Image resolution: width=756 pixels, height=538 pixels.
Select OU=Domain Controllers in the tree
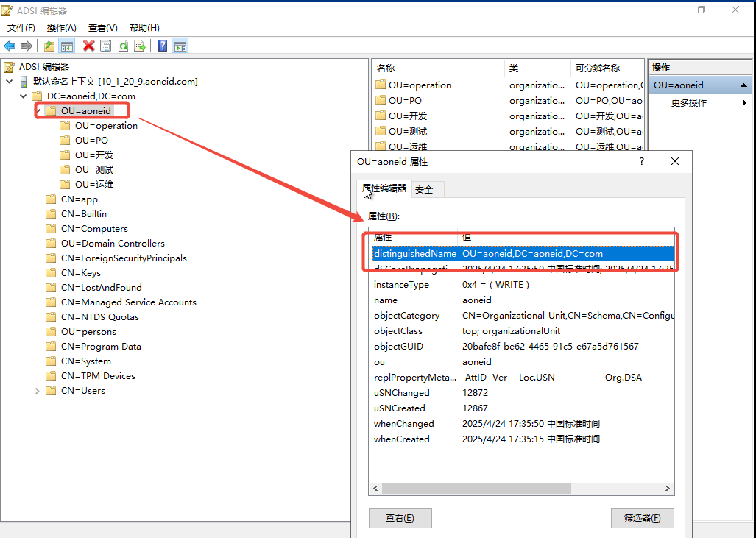[x=113, y=244]
